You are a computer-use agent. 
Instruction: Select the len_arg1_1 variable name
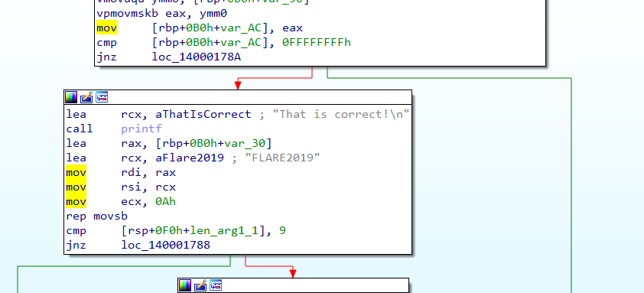pos(224,231)
